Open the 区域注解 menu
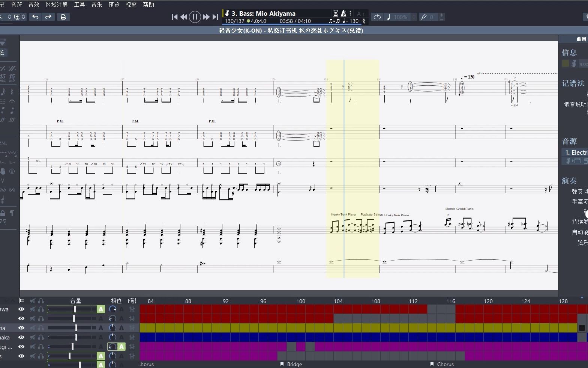This screenshot has height=368, width=588. (57, 5)
